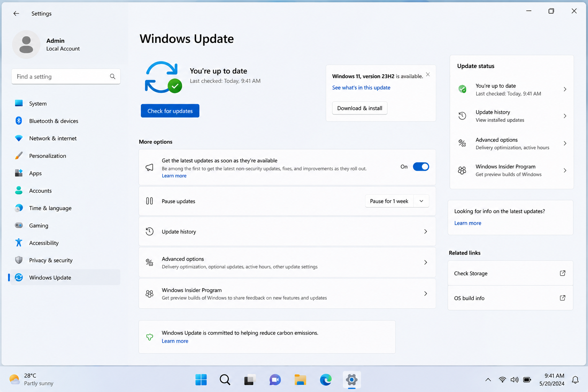The image size is (588, 392).
Task: Click the history clock icon in Update status panel
Action: (x=462, y=116)
